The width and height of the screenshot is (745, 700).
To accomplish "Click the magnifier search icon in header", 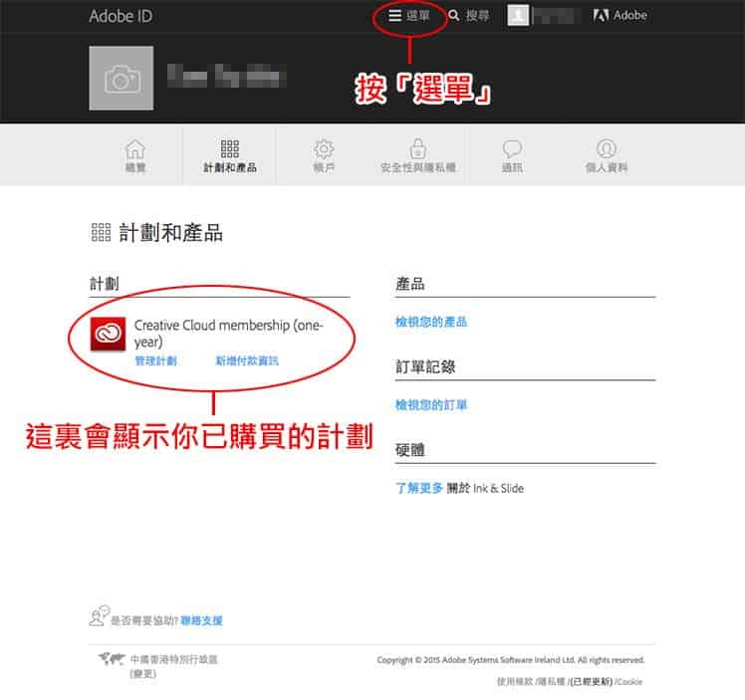I will click(454, 16).
